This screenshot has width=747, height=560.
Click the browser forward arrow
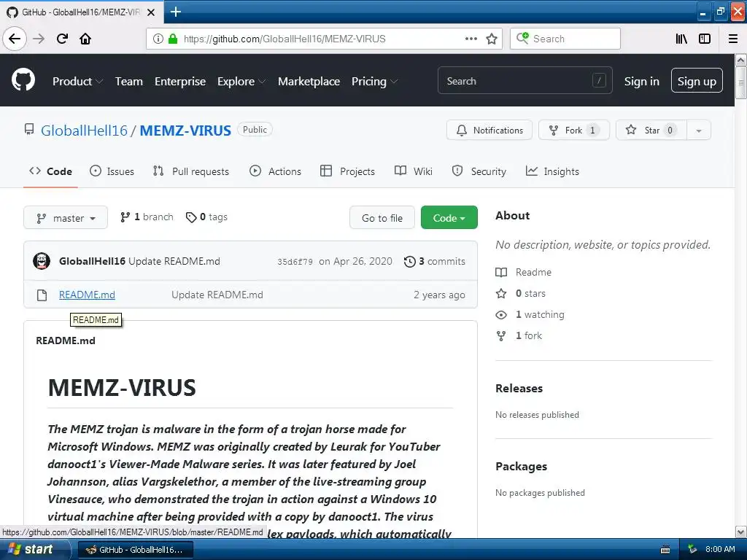pos(39,39)
